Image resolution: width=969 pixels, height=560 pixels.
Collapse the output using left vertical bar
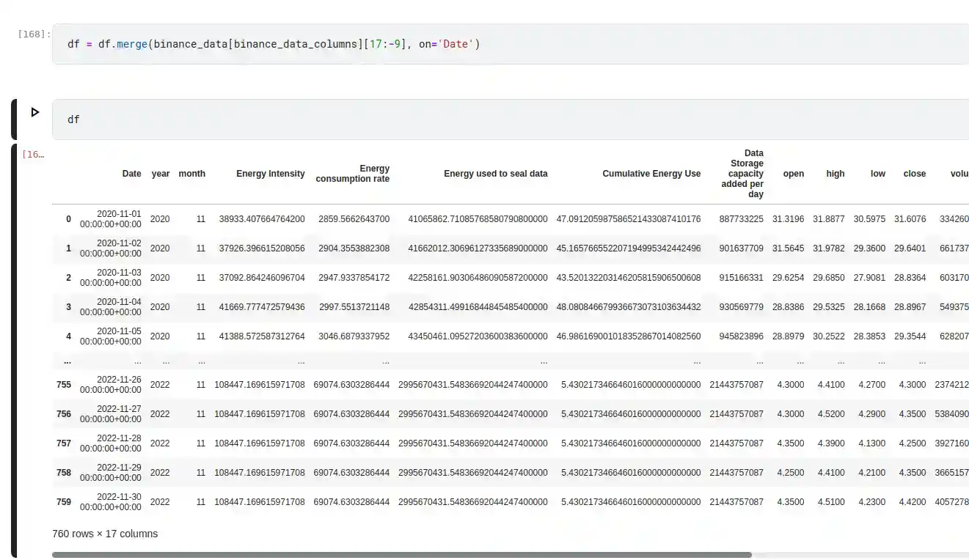point(14,350)
